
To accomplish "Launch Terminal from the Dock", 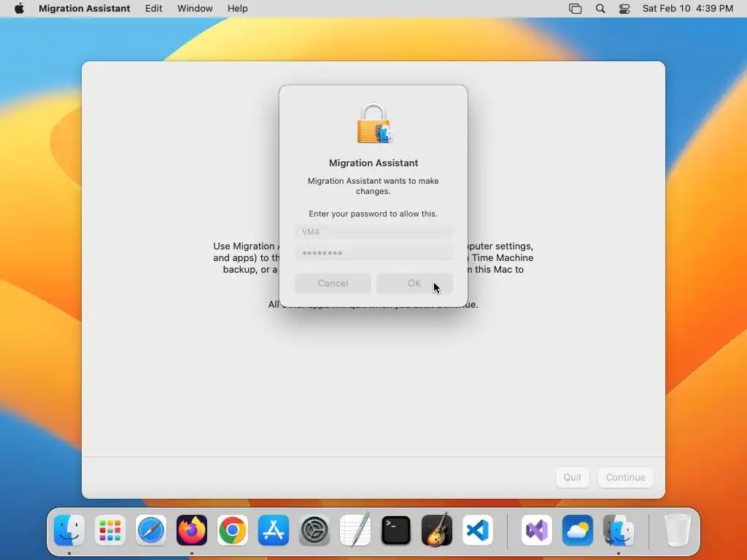I will click(396, 530).
